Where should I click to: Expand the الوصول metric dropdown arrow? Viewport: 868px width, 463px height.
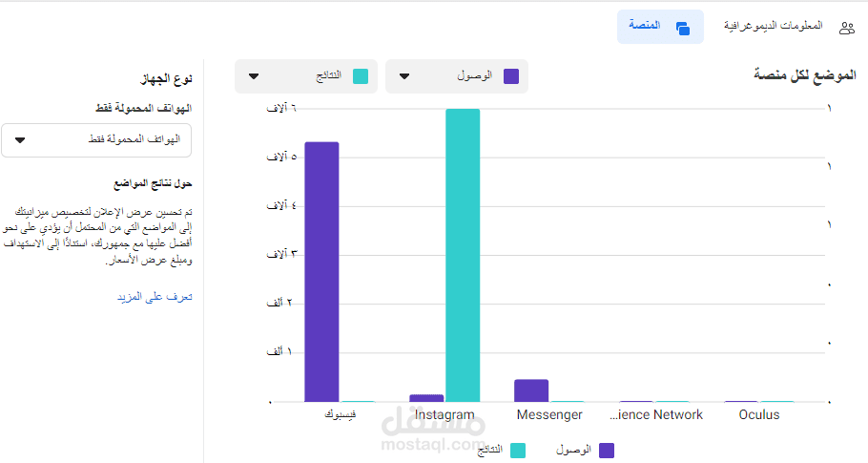[x=403, y=76]
